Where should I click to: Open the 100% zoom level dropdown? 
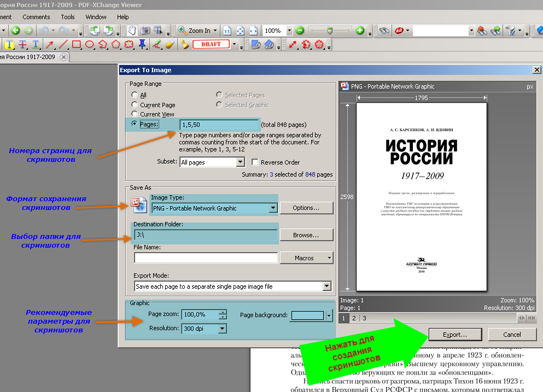point(289,31)
